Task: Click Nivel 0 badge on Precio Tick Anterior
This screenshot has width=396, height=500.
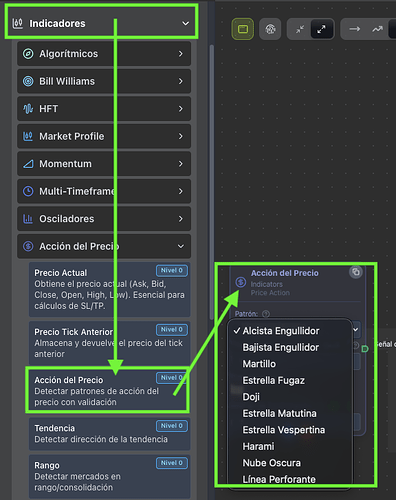Action: (172, 329)
